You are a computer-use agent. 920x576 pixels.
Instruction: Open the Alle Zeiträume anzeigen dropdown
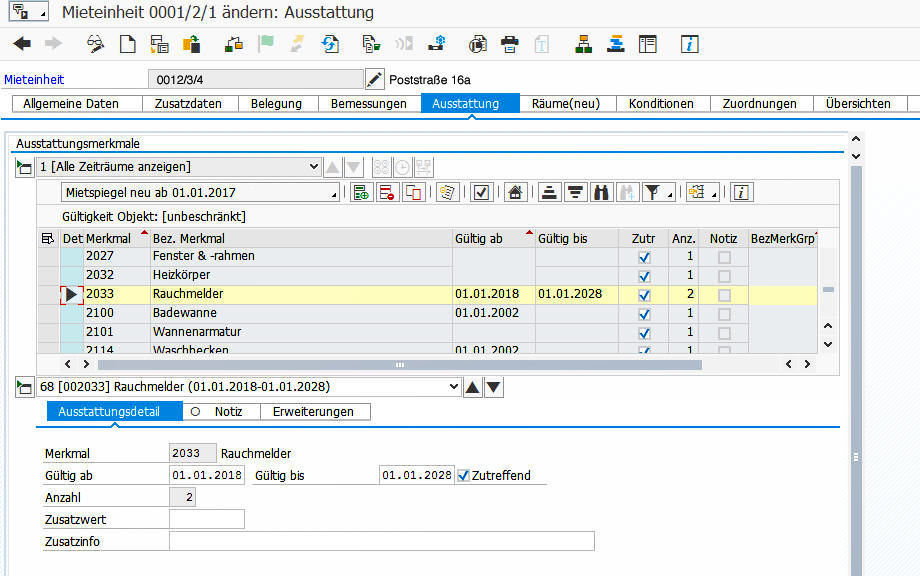pos(314,167)
